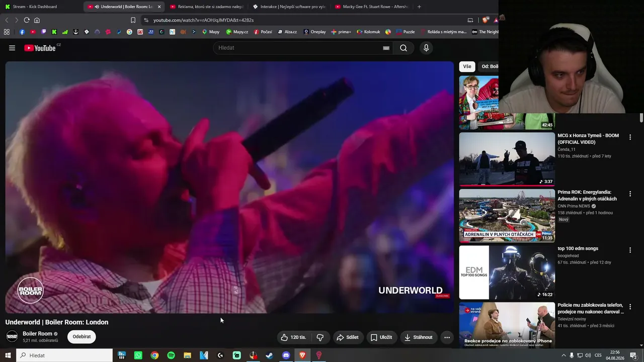Click the taskbar Hledat search box
This screenshot has width=644, height=362.
[64, 355]
